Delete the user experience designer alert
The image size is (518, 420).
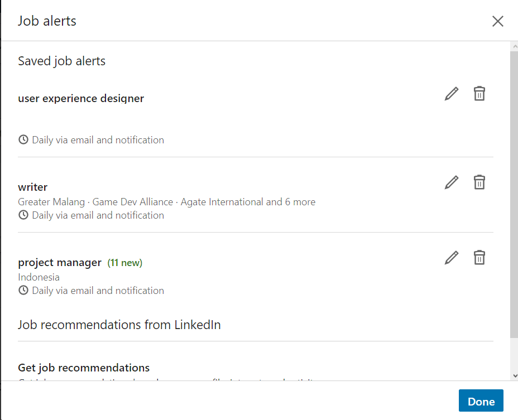point(479,94)
